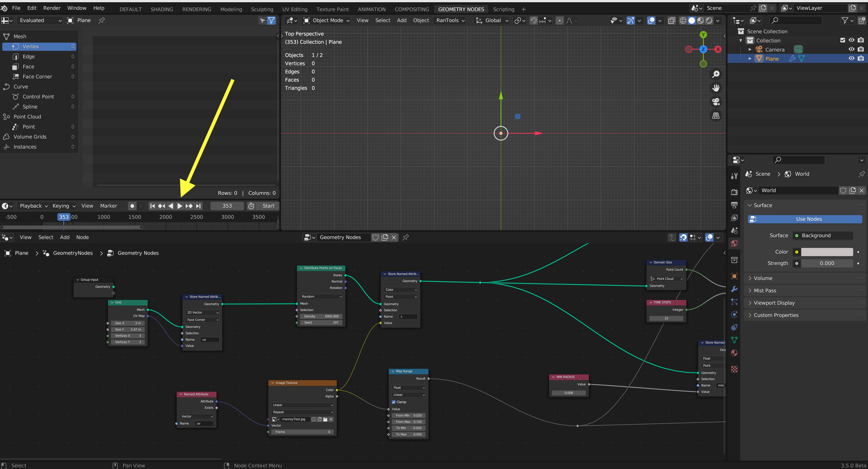
Task: Click the Use Nodes button
Action: (805, 219)
